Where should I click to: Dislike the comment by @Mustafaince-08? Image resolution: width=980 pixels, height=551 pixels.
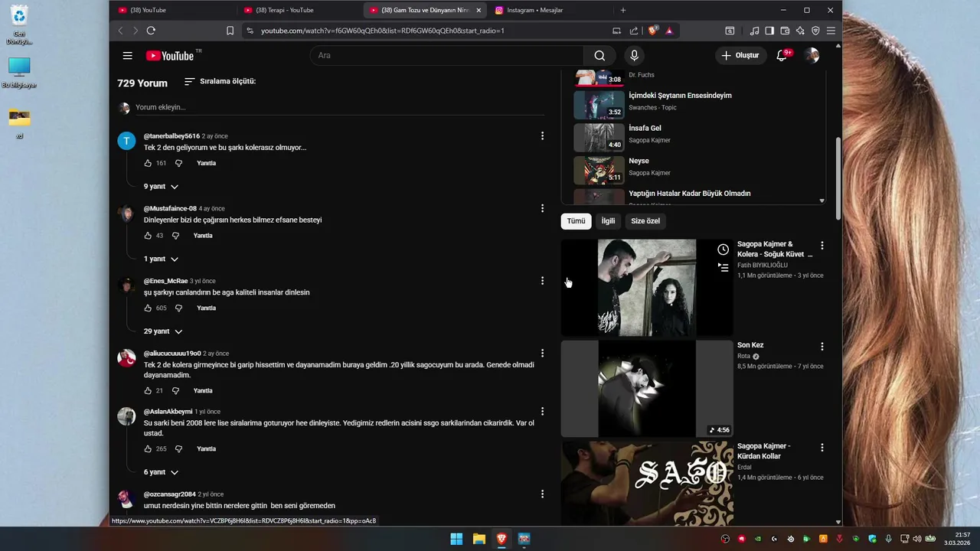175,236
